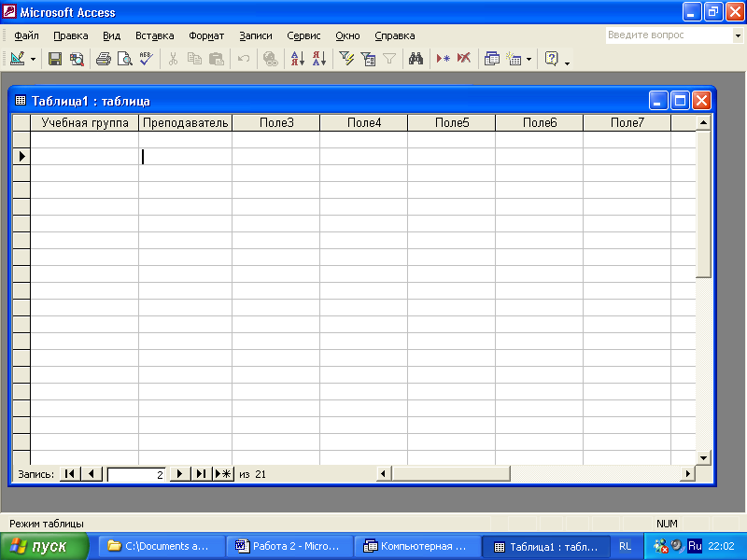Viewport: 747px width, 560px height.
Task: Click the table's horizontal scrollbar thumb
Action: 451,474
